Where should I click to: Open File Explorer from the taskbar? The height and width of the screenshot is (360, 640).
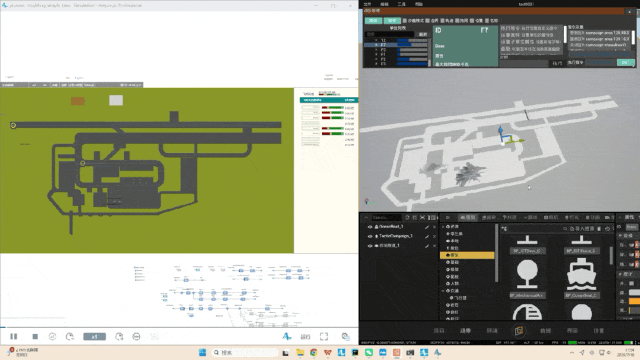300,353
